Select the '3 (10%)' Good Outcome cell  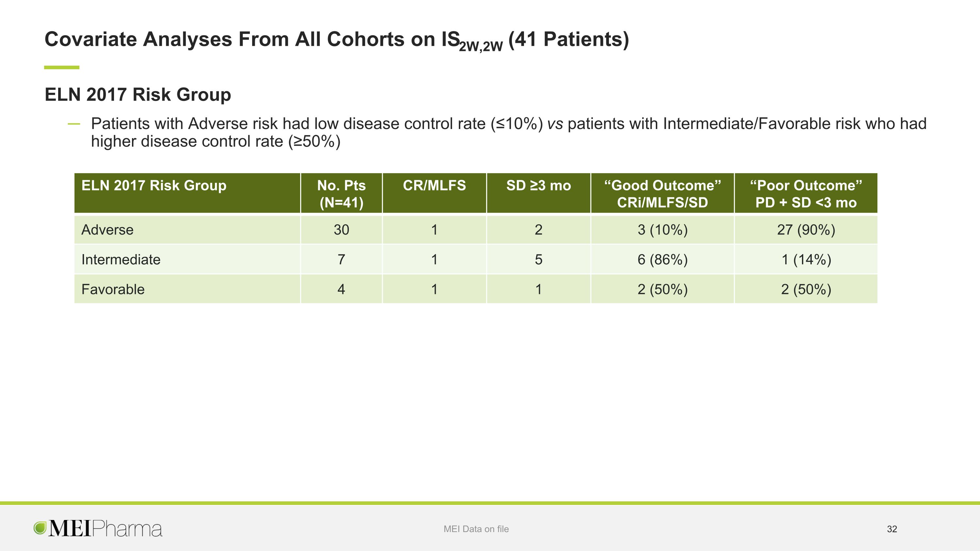click(x=662, y=230)
